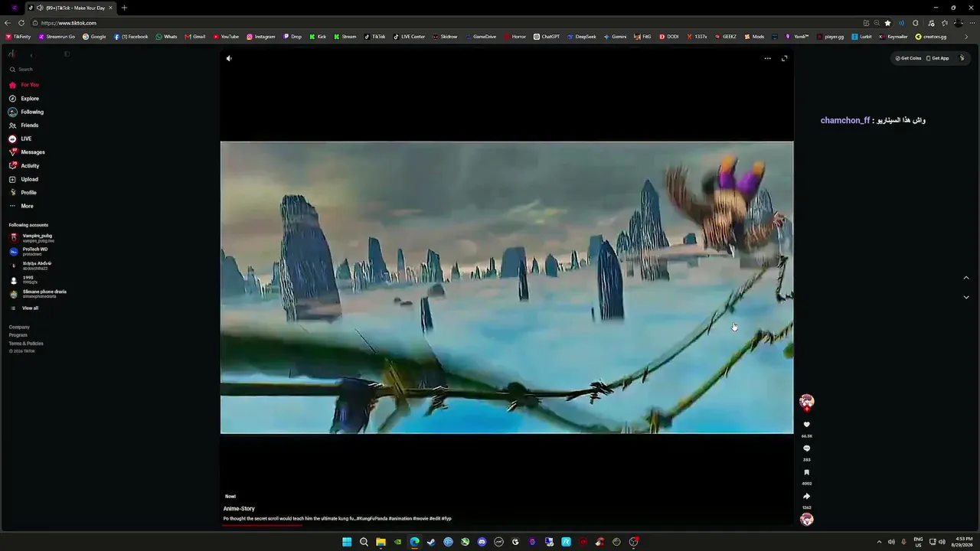Open the LIVE Center bookmark
This screenshot has width=980, height=551.
pyautogui.click(x=409, y=37)
